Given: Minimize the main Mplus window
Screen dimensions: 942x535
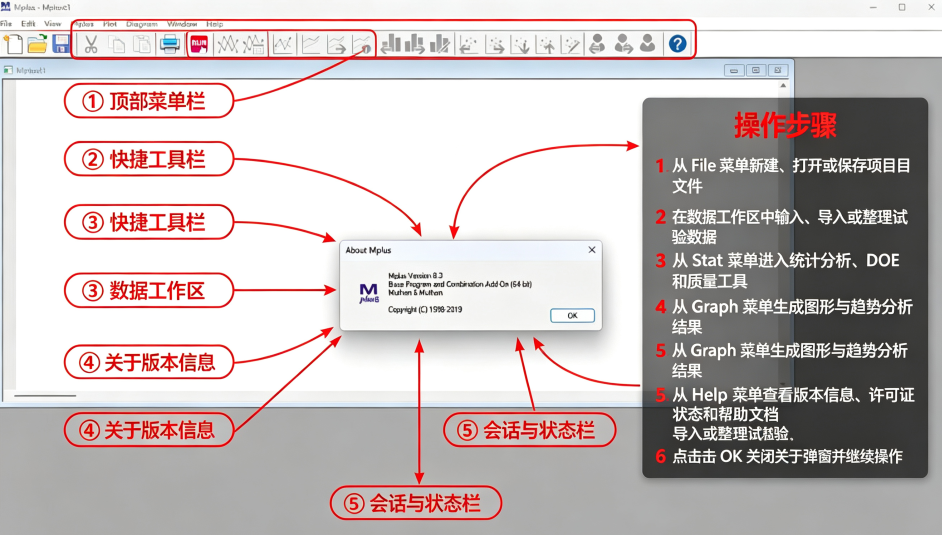Looking at the screenshot, I should tap(874, 7).
